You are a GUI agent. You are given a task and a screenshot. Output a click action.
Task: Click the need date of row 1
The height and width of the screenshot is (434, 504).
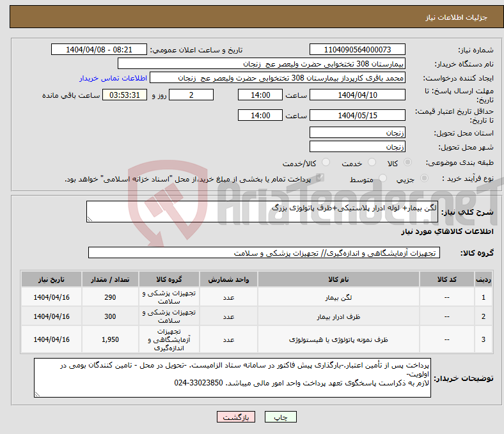[x=51, y=297]
